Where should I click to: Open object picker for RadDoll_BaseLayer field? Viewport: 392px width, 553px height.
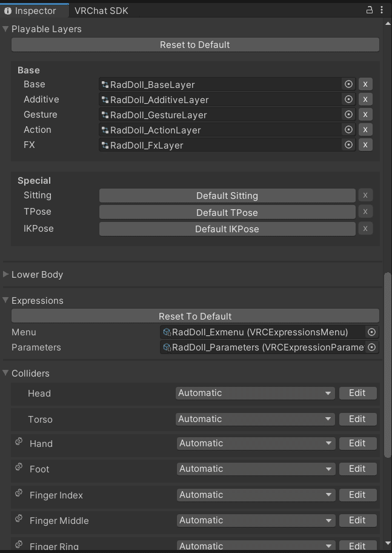(348, 84)
